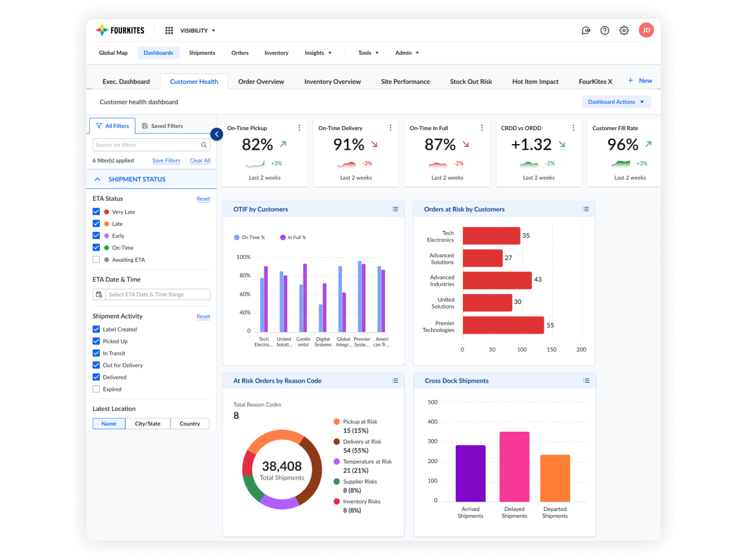Click the Clear All link
Image resolution: width=747 pixels, height=560 pixels.
pos(200,160)
